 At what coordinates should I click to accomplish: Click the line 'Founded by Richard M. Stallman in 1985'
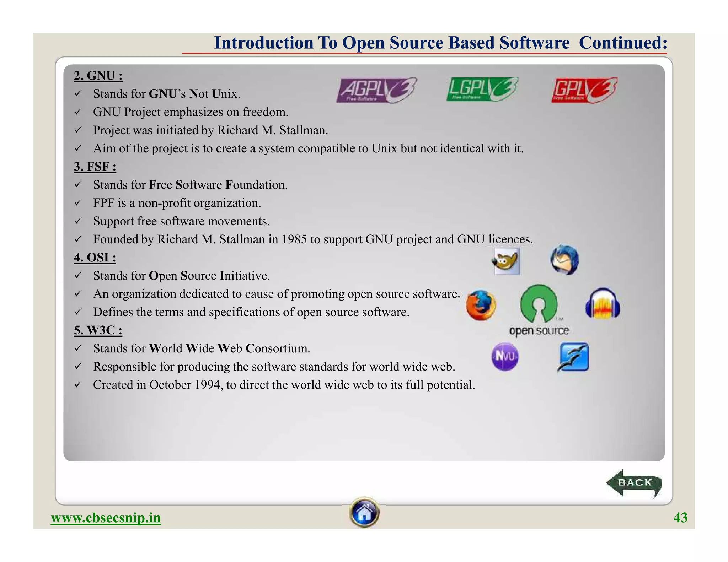point(313,239)
